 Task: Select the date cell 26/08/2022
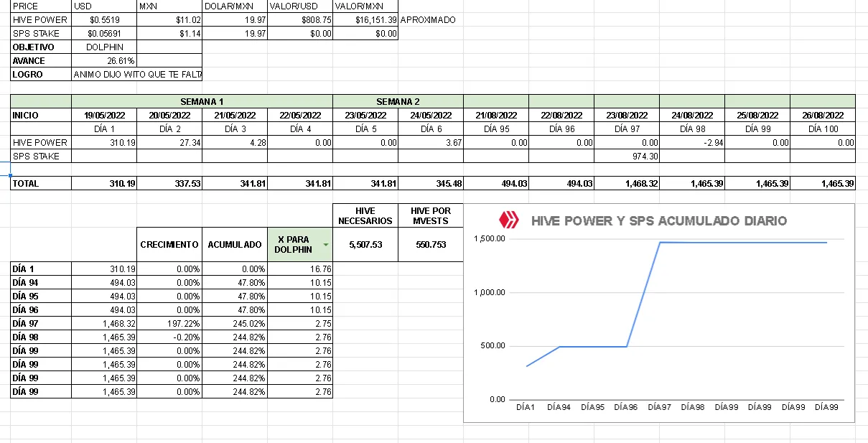coord(823,115)
